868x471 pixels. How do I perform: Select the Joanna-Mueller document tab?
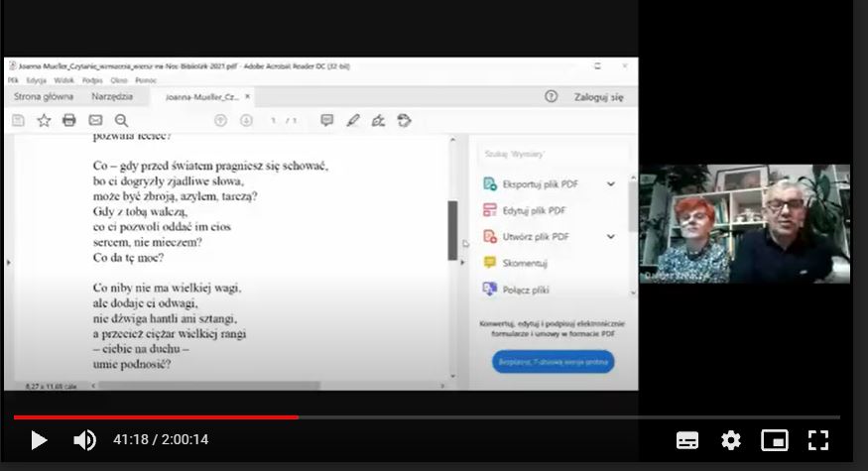pyautogui.click(x=201, y=97)
